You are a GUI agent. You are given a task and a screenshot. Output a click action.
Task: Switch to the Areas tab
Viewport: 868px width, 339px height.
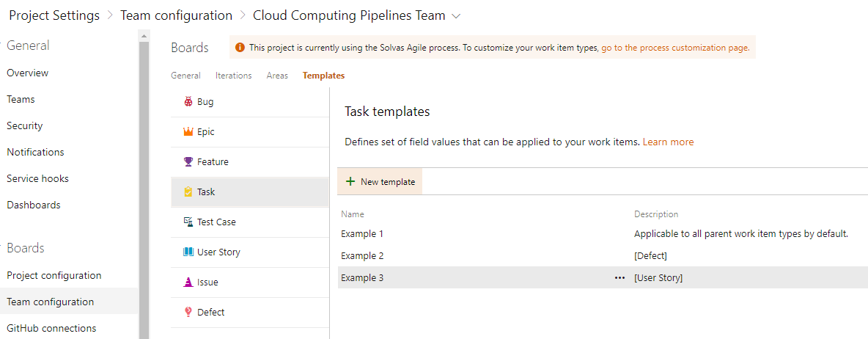277,76
